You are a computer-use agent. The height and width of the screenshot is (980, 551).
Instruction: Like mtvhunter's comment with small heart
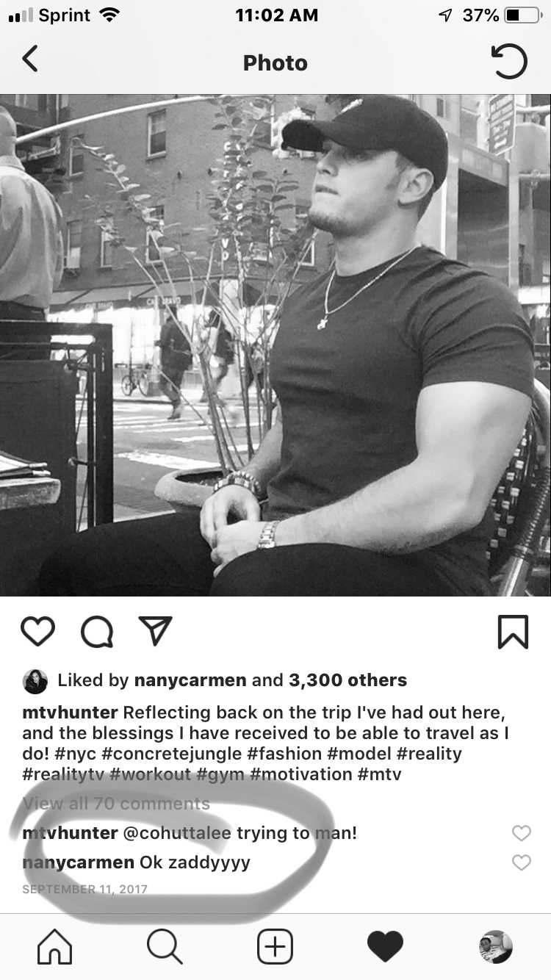pos(521,833)
